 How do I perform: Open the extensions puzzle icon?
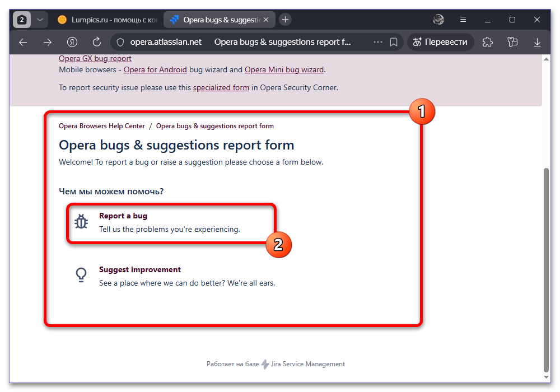click(488, 42)
